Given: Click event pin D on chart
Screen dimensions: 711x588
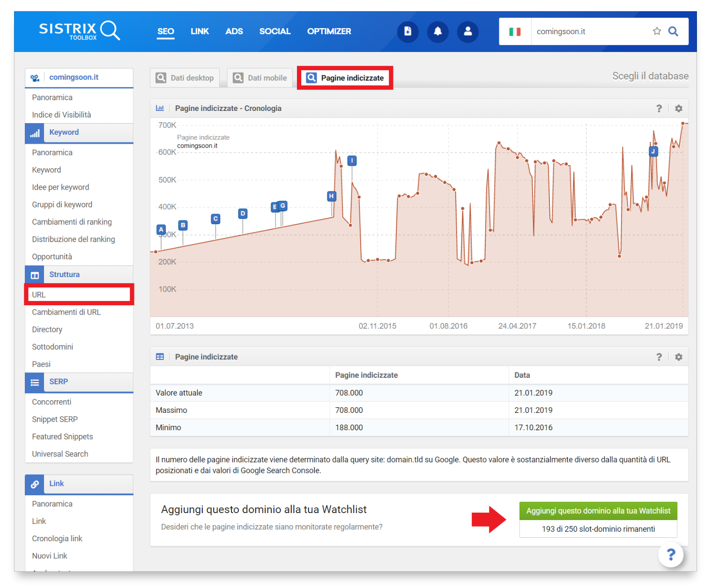Looking at the screenshot, I should pos(243,213).
